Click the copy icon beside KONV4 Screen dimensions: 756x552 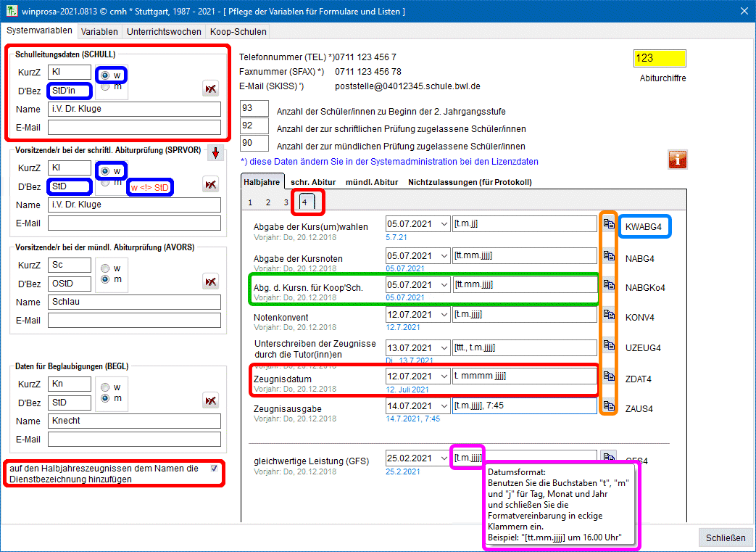[609, 315]
